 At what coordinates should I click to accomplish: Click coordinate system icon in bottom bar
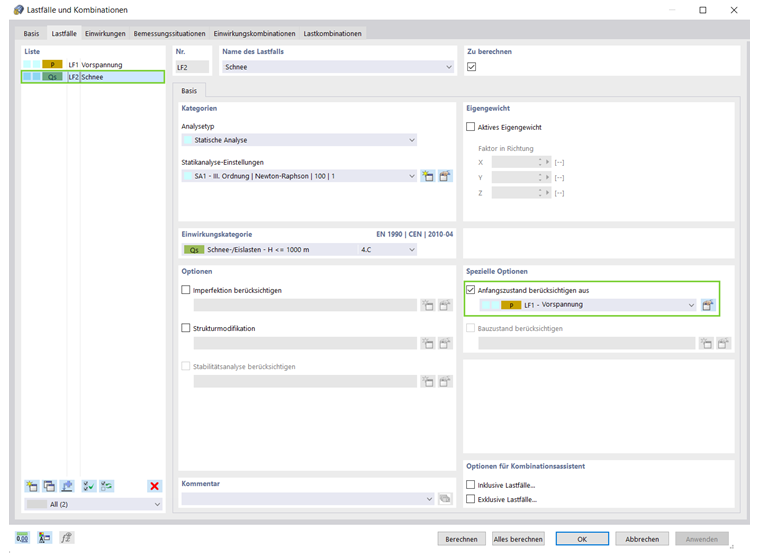click(x=45, y=538)
